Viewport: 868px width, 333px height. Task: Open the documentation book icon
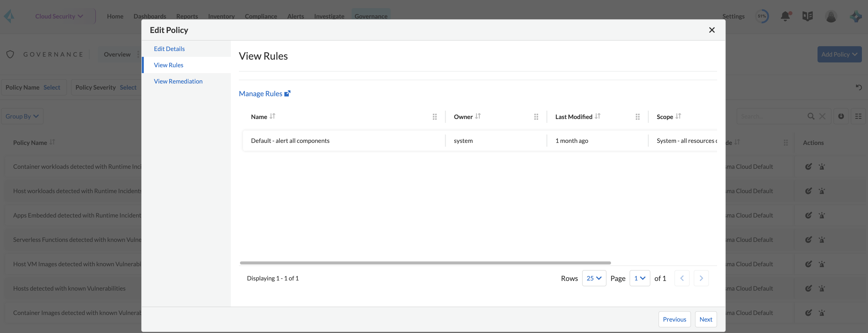[x=808, y=16]
